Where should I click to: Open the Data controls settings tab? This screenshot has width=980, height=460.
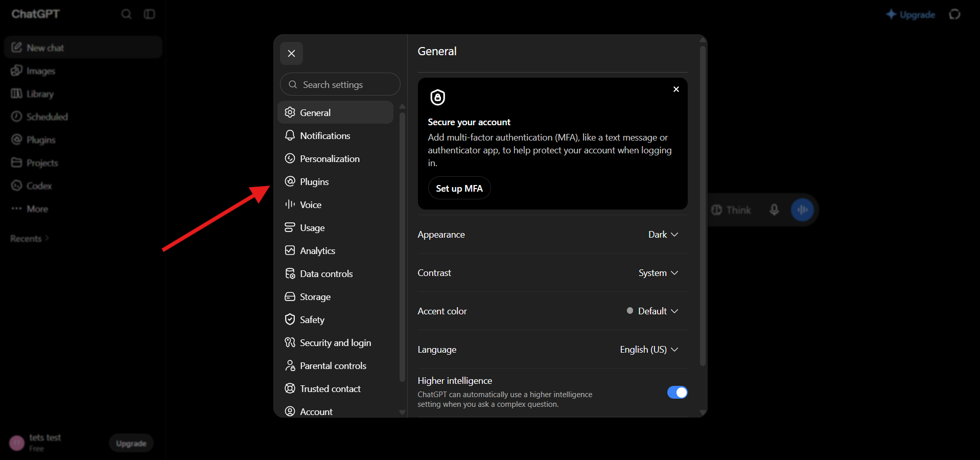(x=335, y=273)
